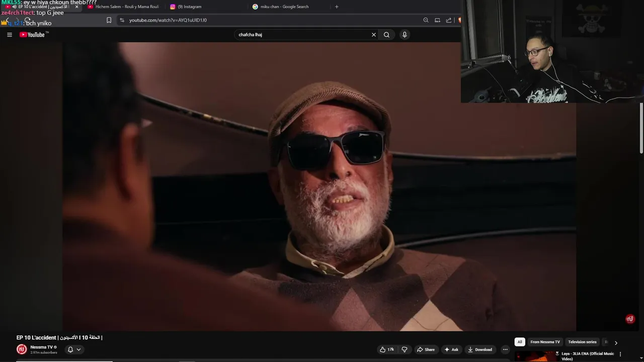This screenshot has height=362, width=644.
Task: Open the Laya 3LIA ENA video thumbnail
Action: [537, 356]
